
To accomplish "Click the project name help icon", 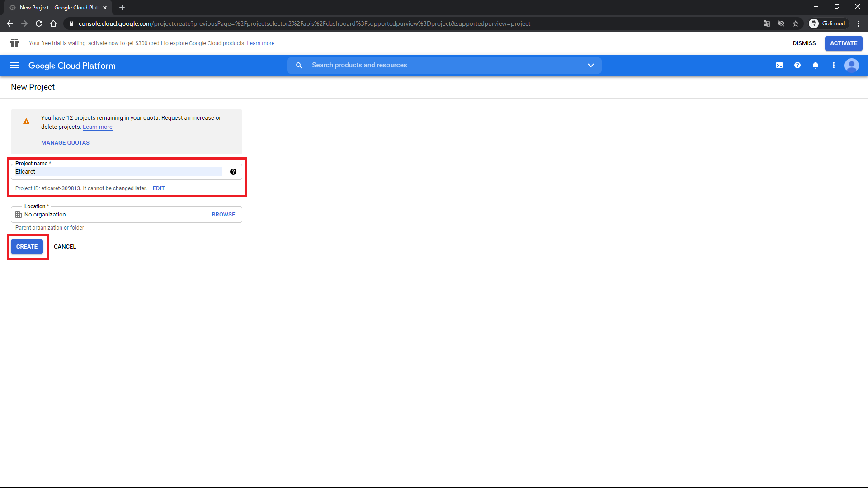I will tap(233, 172).
